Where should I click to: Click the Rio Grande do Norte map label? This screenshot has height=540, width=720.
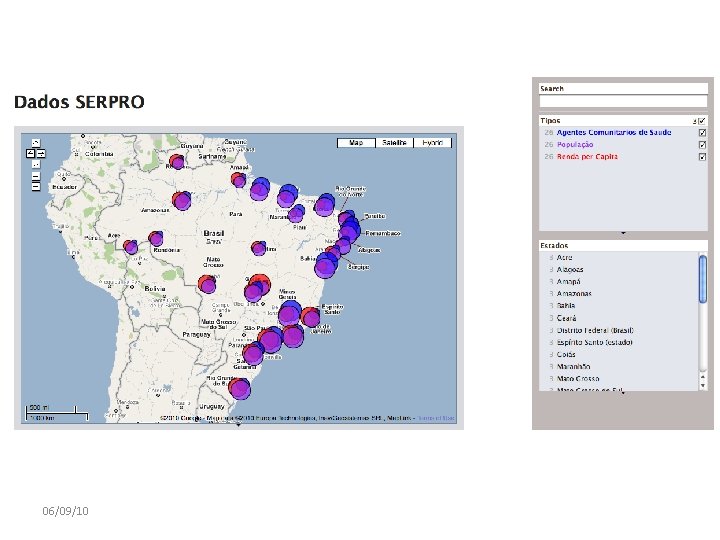click(x=350, y=191)
